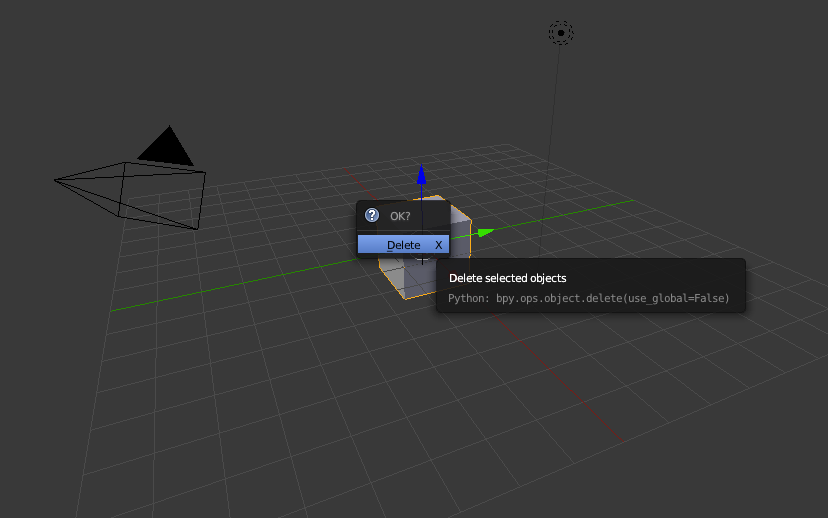Click Delete in the OK? popup

(x=403, y=245)
